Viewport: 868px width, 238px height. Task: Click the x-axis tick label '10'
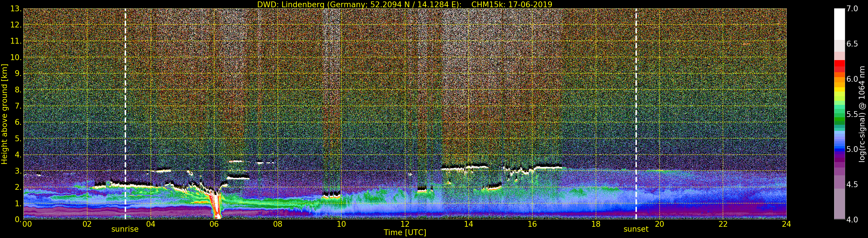(341, 224)
